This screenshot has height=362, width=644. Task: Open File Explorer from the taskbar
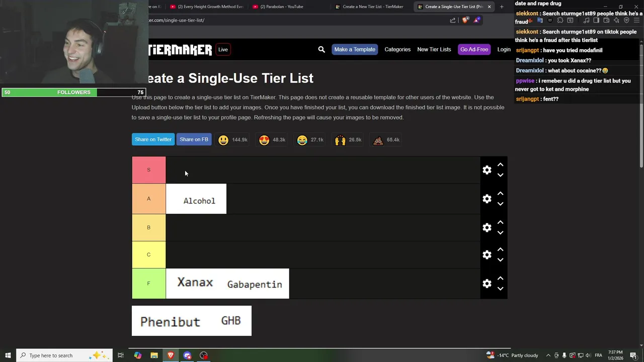(154, 355)
